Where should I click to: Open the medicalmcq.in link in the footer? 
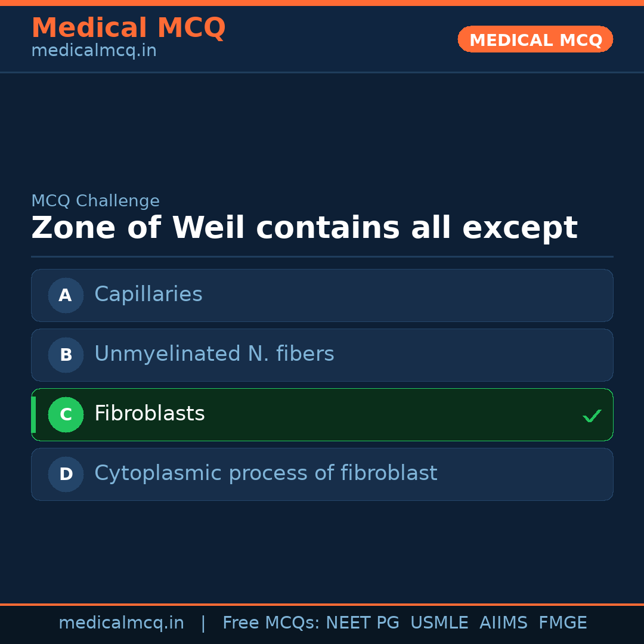[121, 623]
